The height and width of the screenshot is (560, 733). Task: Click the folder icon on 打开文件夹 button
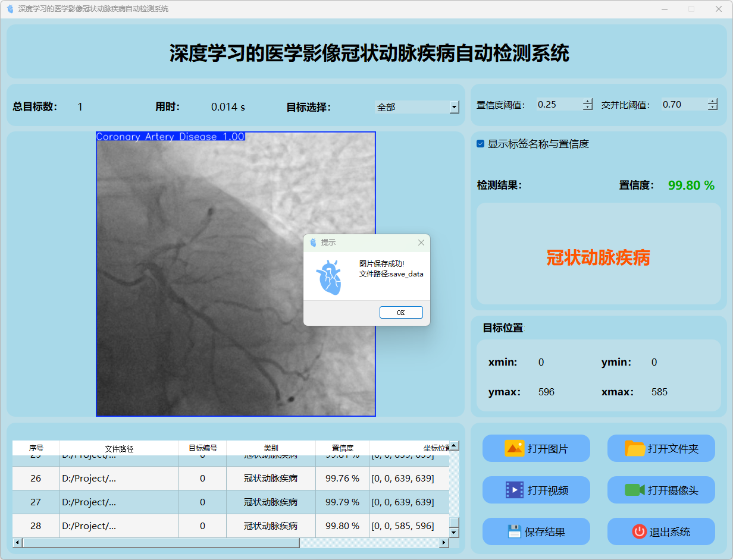click(635, 448)
